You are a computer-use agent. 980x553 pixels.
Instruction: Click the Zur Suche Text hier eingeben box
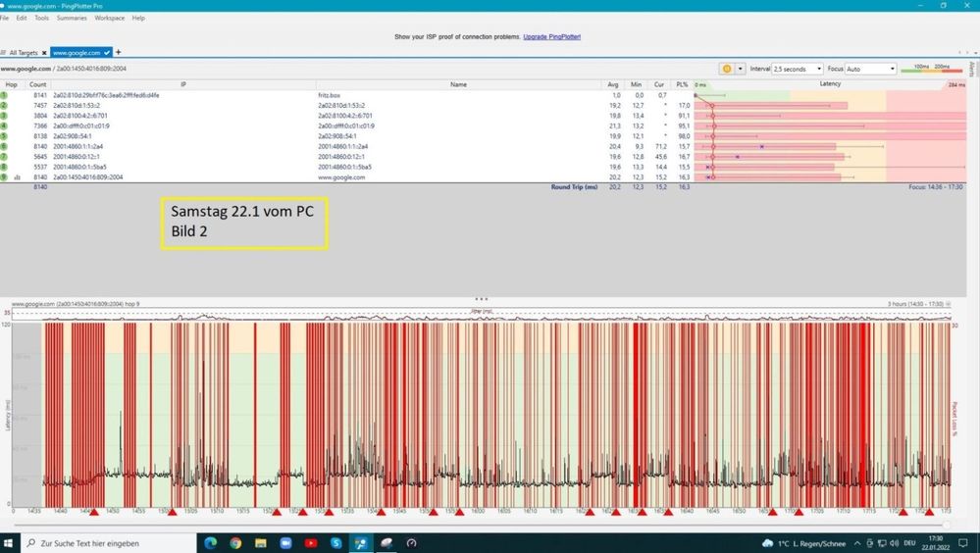108,543
